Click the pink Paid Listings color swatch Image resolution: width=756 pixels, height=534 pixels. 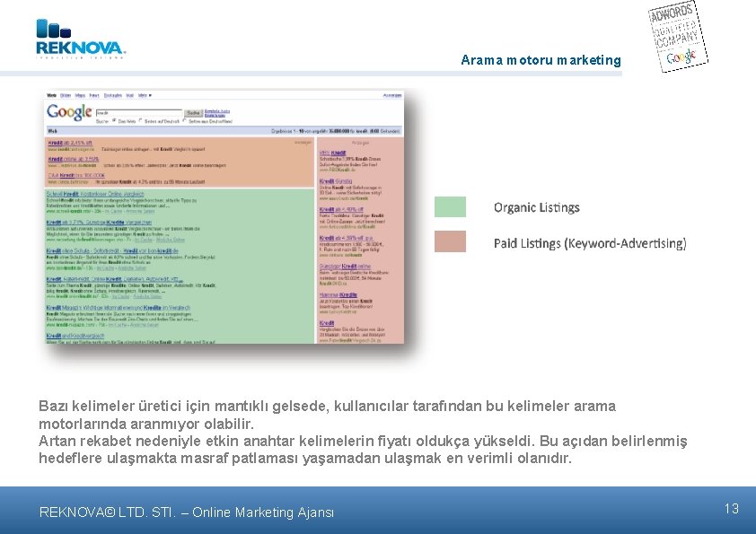450,241
